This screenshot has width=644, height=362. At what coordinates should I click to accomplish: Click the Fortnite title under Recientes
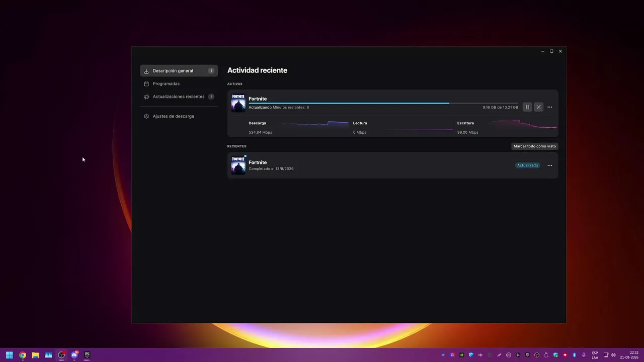(x=258, y=162)
